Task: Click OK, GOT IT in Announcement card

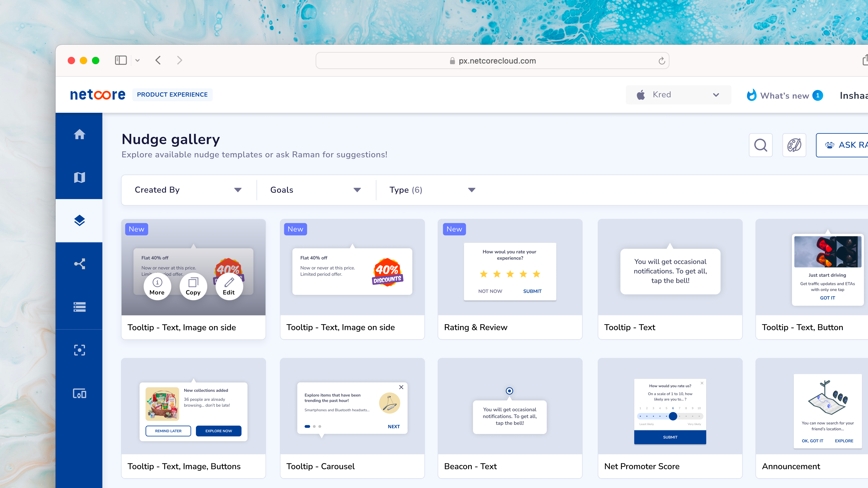Action: (812, 441)
